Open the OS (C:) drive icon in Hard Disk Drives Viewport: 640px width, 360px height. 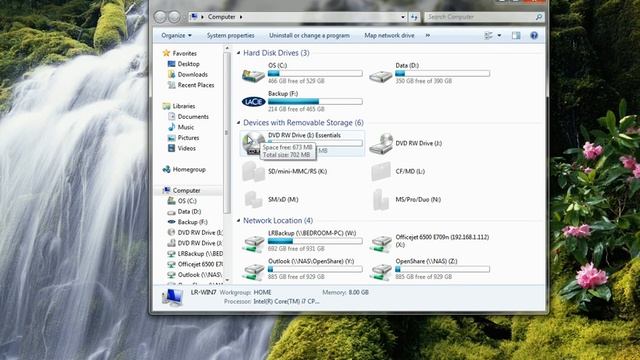(x=253, y=76)
